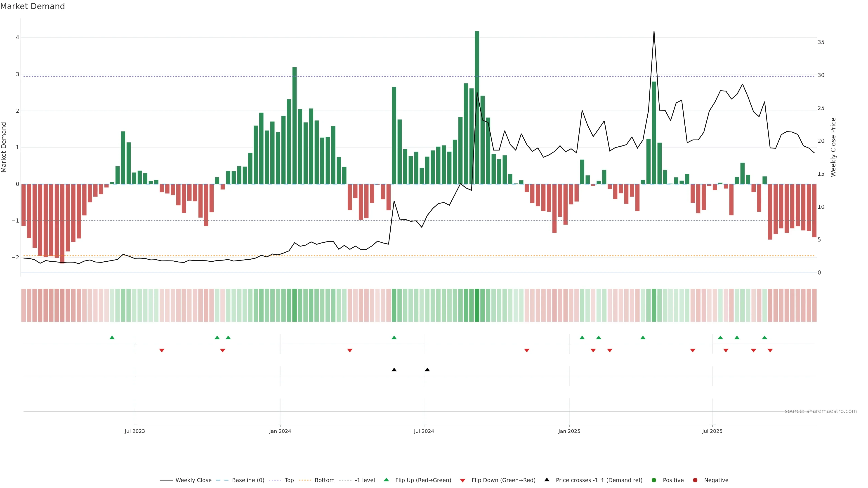Click the Market Demand chart title
The width and height of the screenshot is (868, 488).
(x=32, y=6)
